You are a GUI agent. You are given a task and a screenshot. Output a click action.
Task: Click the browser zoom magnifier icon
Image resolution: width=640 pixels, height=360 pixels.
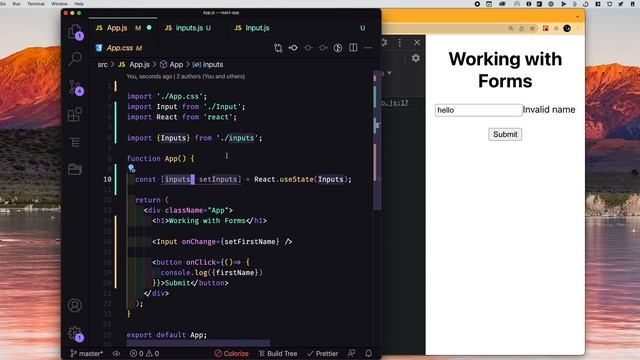511,28
